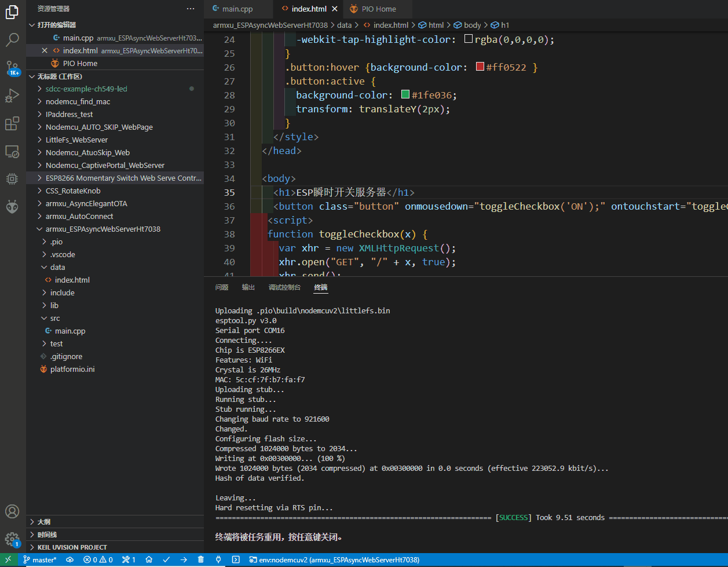
Task: Click body in the breadcrumb path
Action: pos(468,25)
